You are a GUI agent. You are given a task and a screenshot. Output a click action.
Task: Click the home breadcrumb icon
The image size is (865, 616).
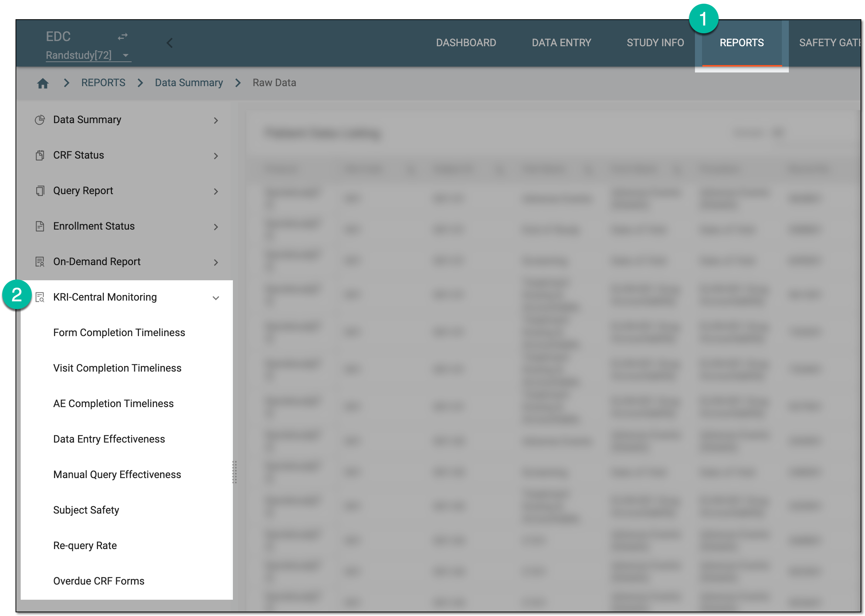43,83
